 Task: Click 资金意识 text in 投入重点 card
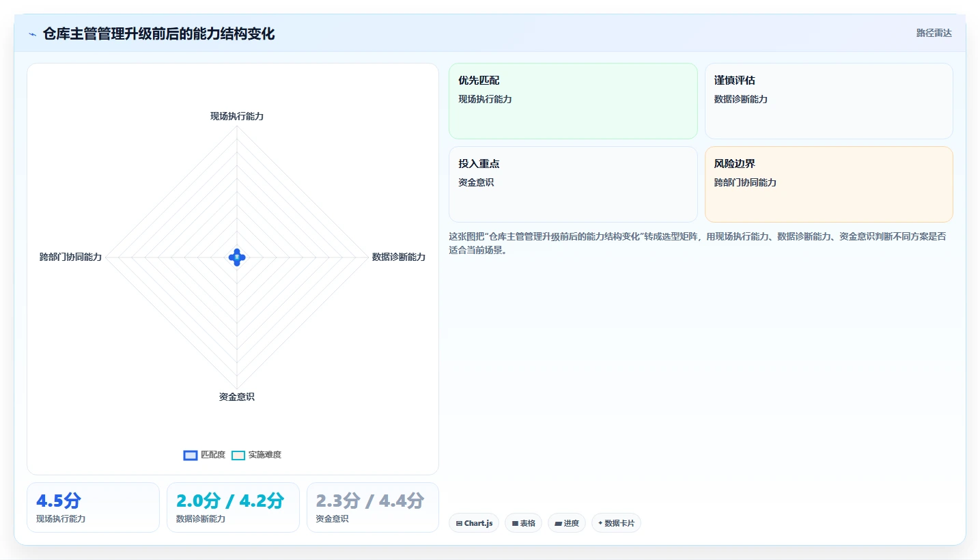476,182
